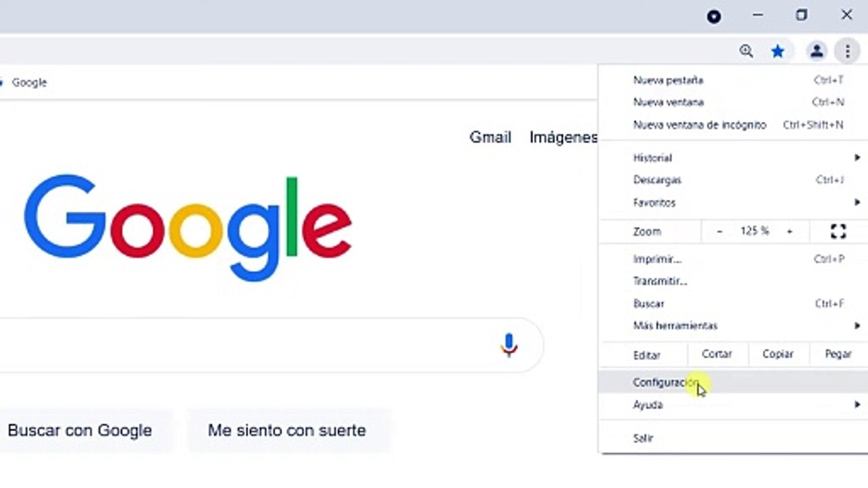Viewport: 868px width, 488px height.
Task: Decrease zoom with the minus button
Action: point(719,231)
